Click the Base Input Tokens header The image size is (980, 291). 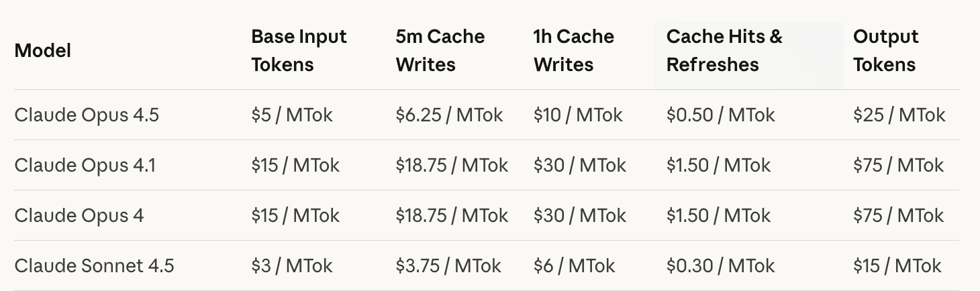click(299, 50)
